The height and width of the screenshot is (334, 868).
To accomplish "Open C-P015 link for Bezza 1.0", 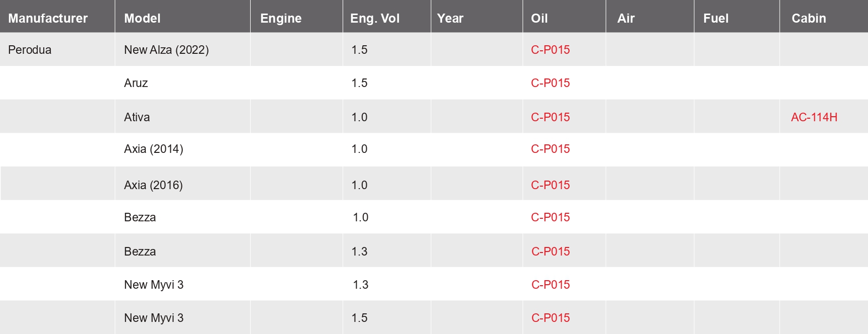I will point(550,217).
